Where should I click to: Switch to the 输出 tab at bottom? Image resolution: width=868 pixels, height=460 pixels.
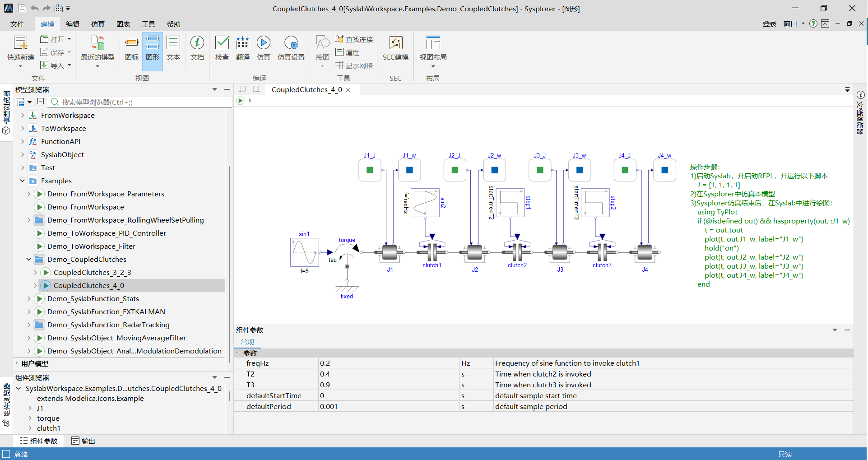[x=84, y=441]
